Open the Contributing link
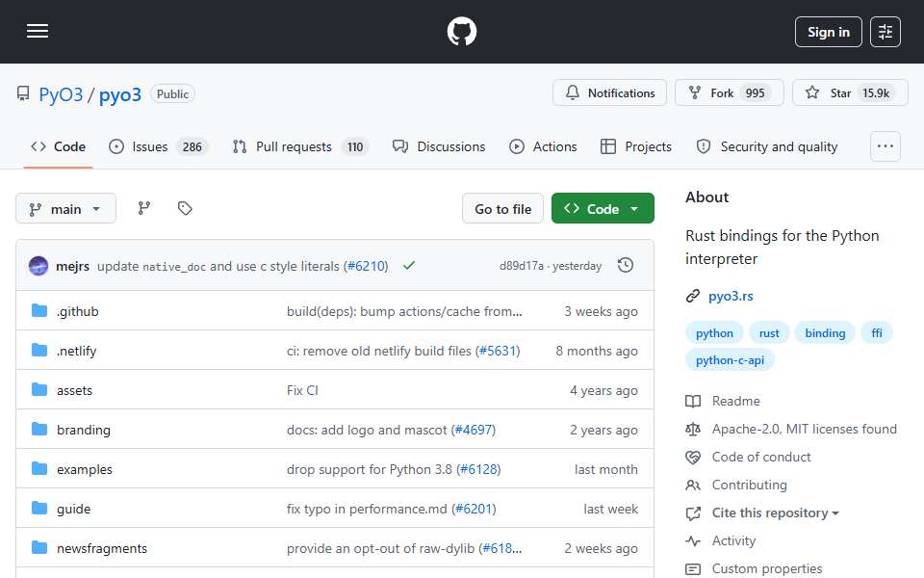 coord(750,485)
